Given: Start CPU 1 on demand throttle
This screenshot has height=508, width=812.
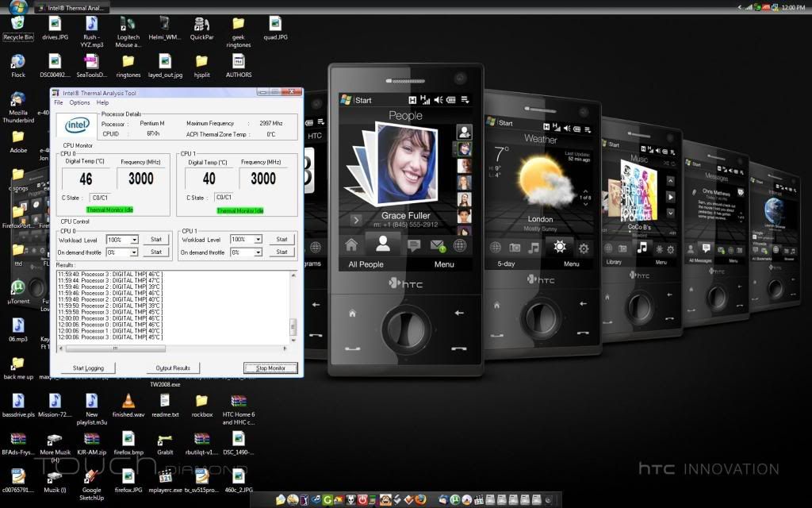Looking at the screenshot, I should tap(282, 252).
